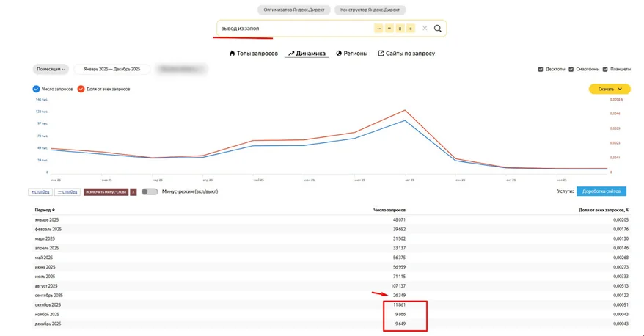Image resolution: width=644 pixels, height=336 pixels.
Task: Switch to 'Топы запросов' tab
Action: [253, 54]
